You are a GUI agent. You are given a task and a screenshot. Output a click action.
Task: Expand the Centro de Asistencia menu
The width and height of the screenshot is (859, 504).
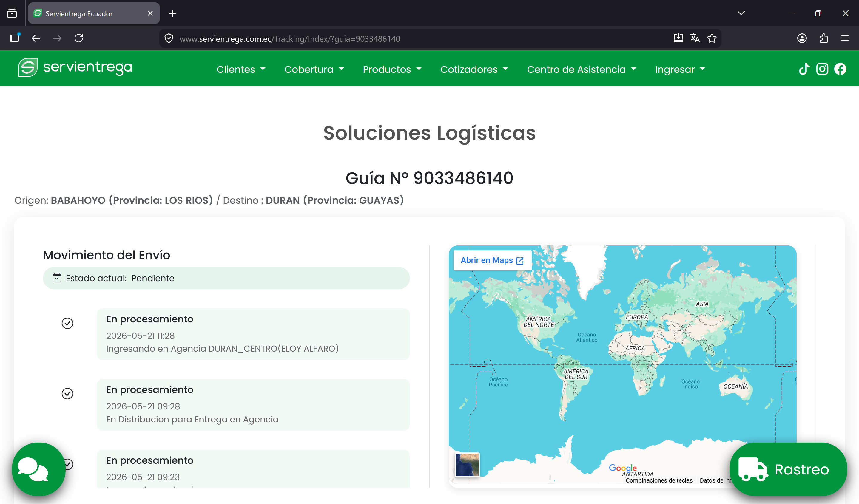click(582, 69)
